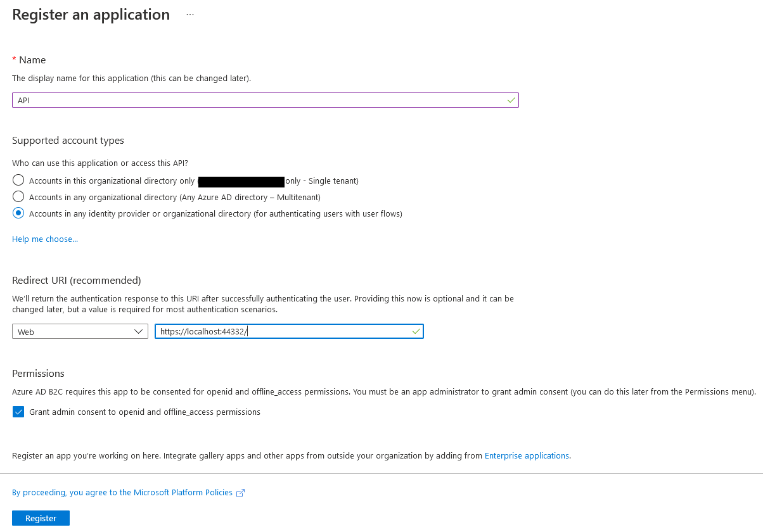Click the Register button
The image size is (763, 532).
[41, 518]
